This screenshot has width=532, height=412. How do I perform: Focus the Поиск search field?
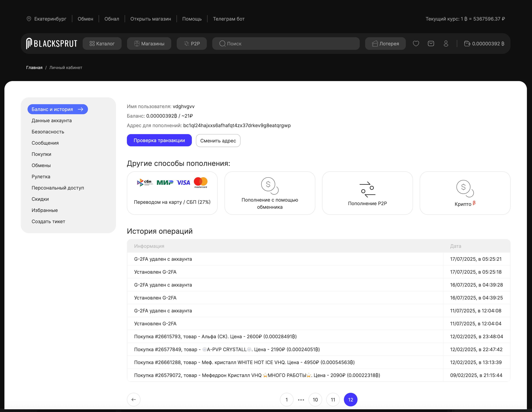tap(286, 44)
